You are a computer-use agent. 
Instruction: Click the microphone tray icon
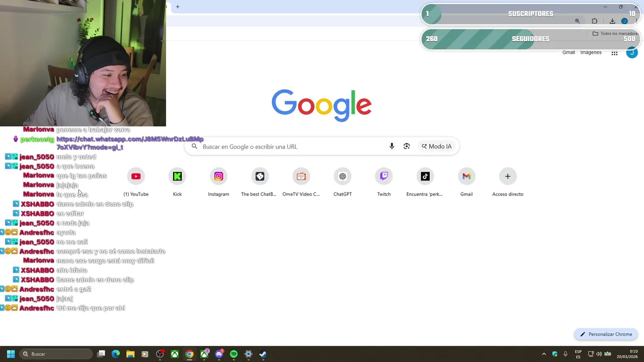click(566, 354)
